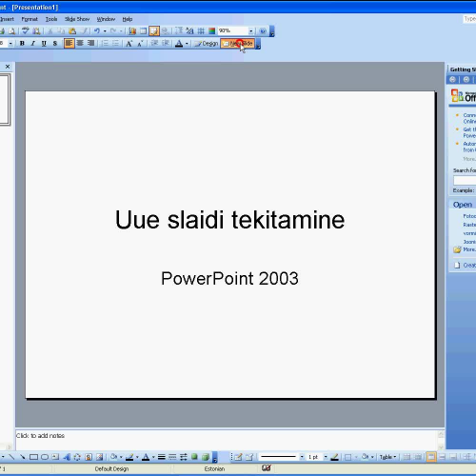Apply numbered list formatting
476x476 pixels.
(105, 43)
